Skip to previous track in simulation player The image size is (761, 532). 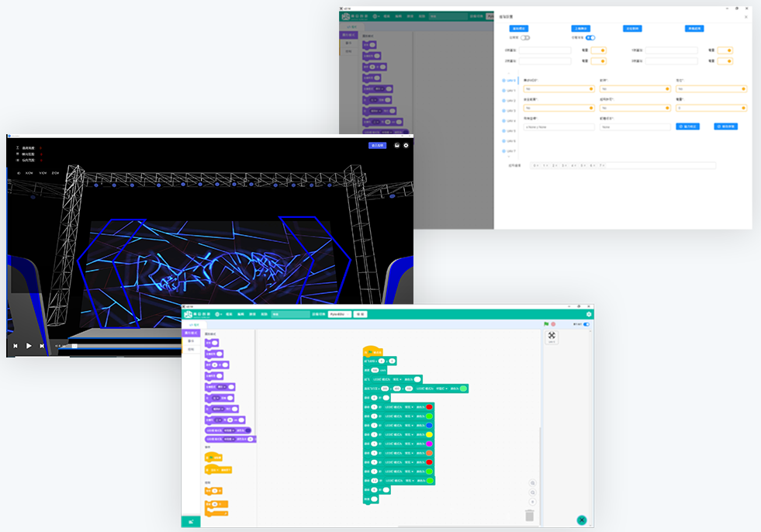pos(15,346)
